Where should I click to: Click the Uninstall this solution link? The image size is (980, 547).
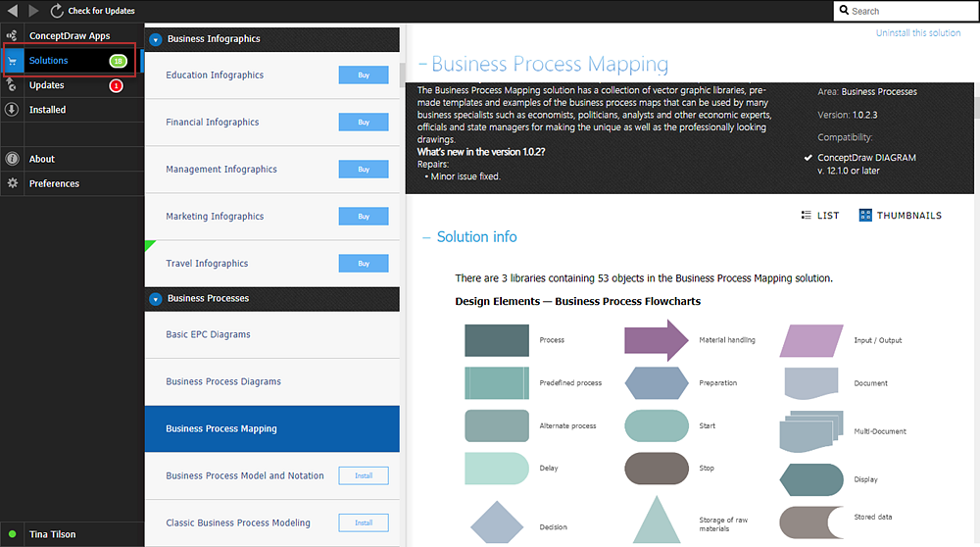click(918, 33)
